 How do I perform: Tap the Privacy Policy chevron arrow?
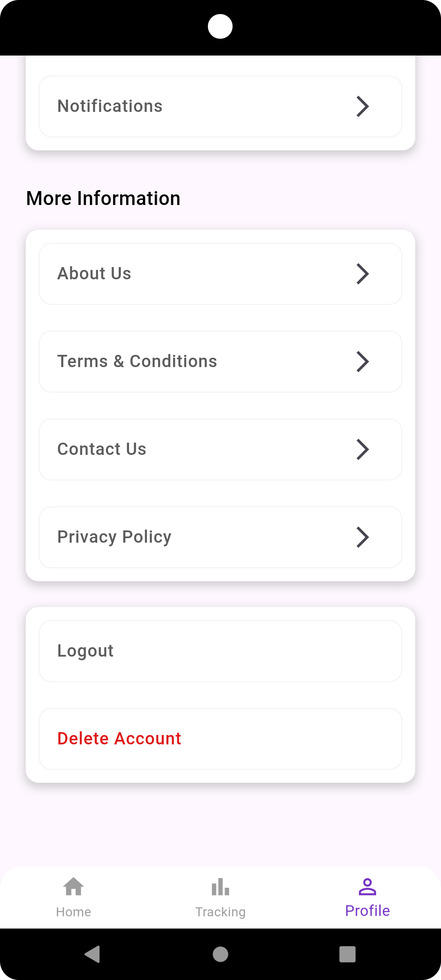tap(363, 537)
